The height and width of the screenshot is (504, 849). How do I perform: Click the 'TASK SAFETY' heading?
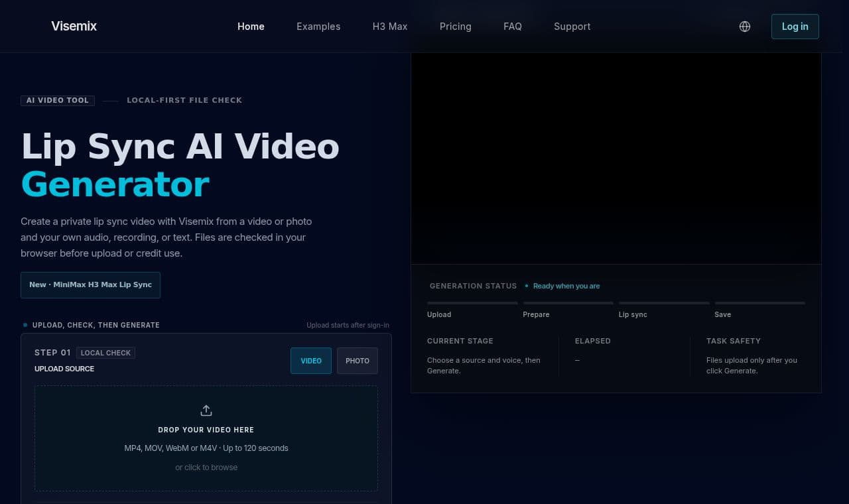coord(734,341)
